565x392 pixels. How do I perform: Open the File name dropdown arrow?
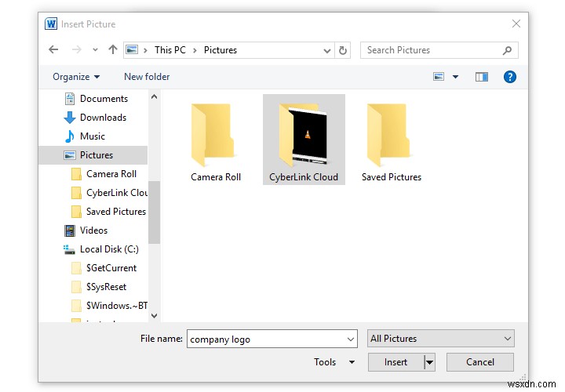(x=350, y=339)
